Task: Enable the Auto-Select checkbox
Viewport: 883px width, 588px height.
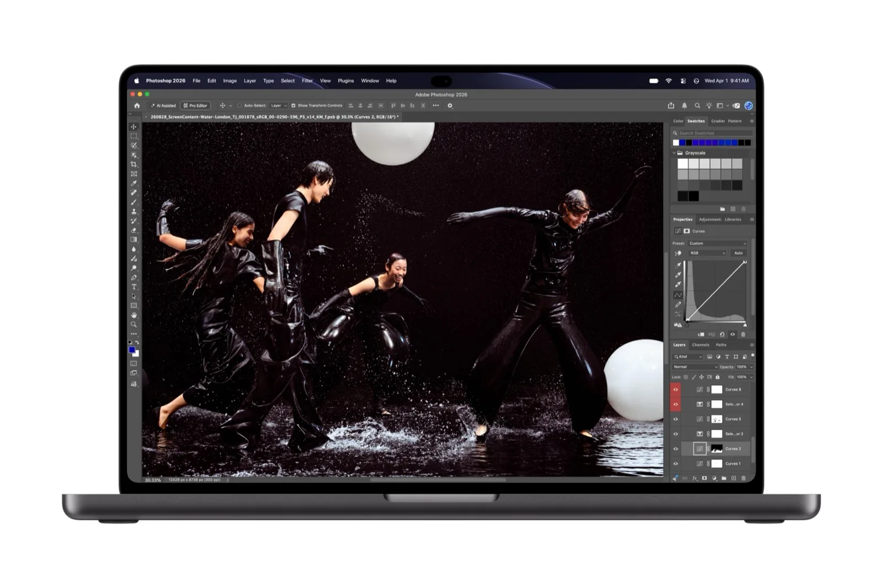Action: (x=240, y=105)
